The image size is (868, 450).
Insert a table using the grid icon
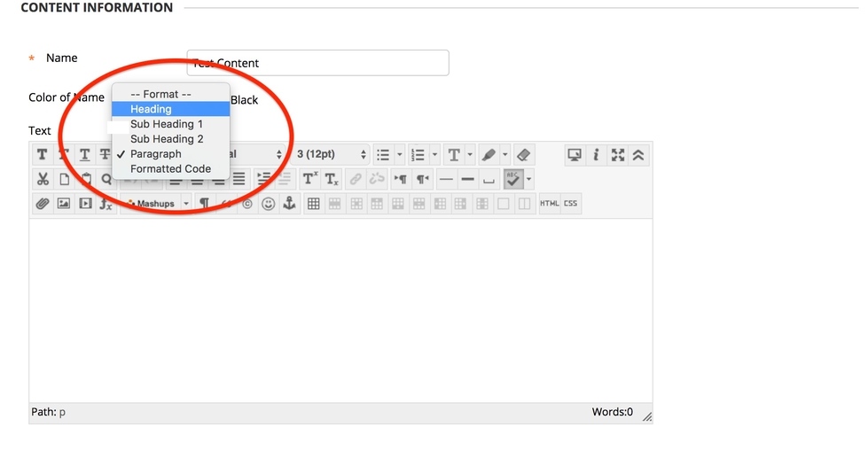coord(313,204)
